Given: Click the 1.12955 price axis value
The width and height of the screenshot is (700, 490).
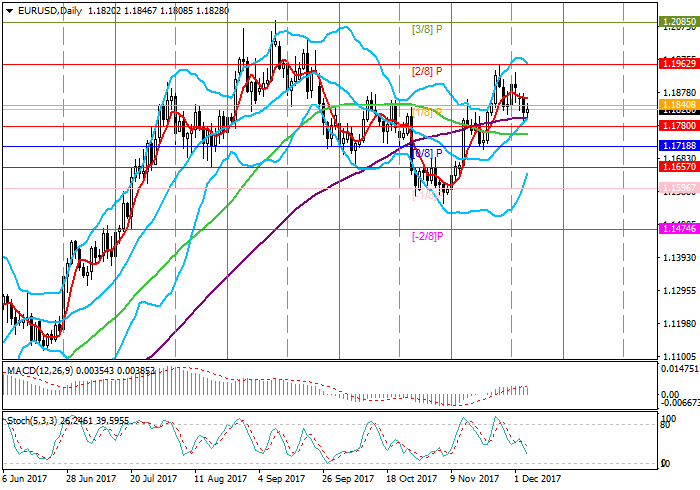Looking at the screenshot, I should [x=680, y=291].
